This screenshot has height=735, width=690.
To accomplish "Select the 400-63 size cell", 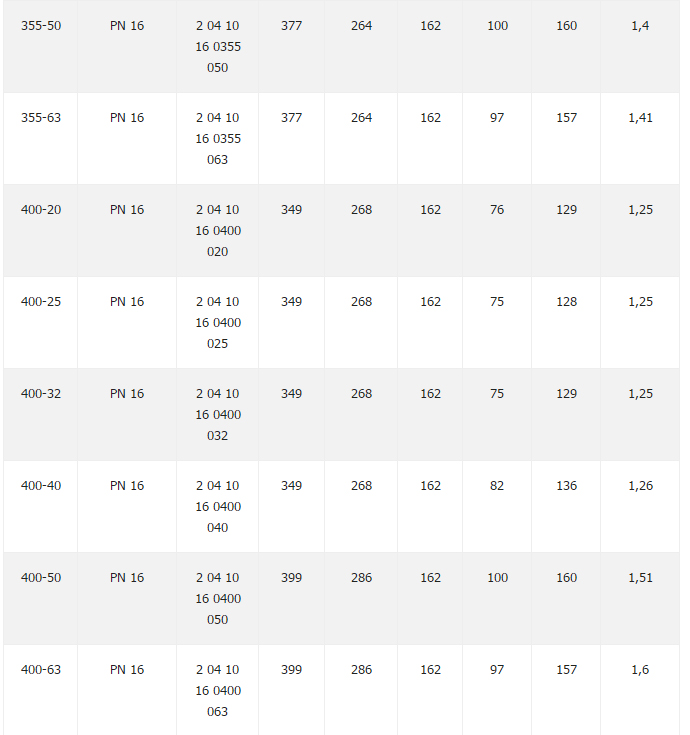I will [x=41, y=670].
